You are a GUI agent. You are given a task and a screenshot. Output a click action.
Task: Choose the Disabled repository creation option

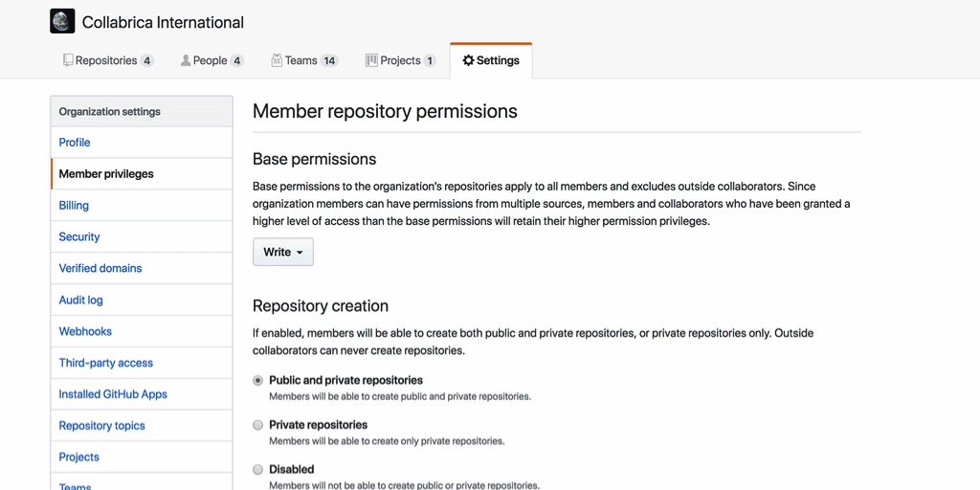(x=257, y=470)
